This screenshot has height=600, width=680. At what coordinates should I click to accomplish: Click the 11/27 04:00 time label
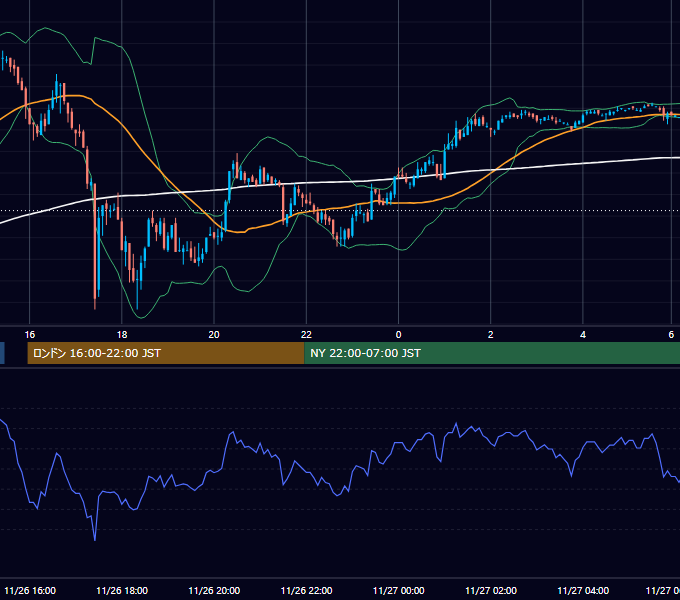point(583,590)
